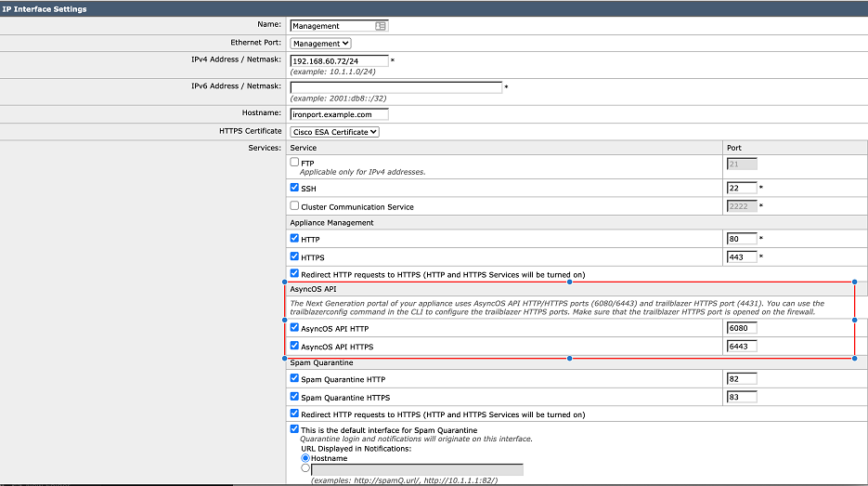Click the IPv4 Address / Netmask field
This screenshot has width=868, height=486.
tap(339, 61)
